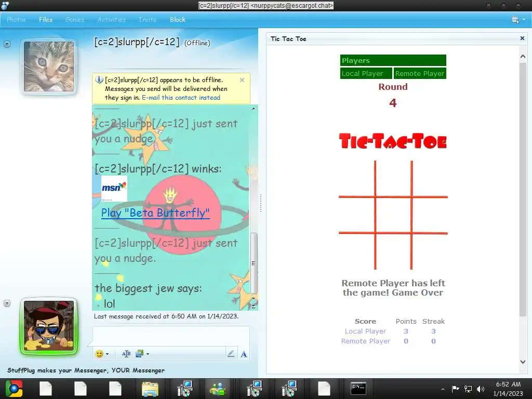Open the Invite menu
Viewport: 532px width, 399px height.
click(x=148, y=20)
